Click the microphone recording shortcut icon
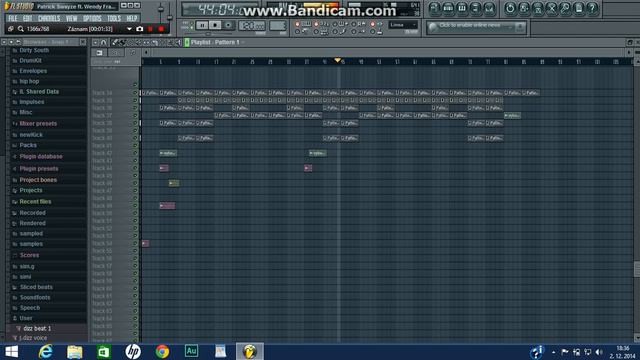Viewport: 640px width, 360px height. pos(565,8)
